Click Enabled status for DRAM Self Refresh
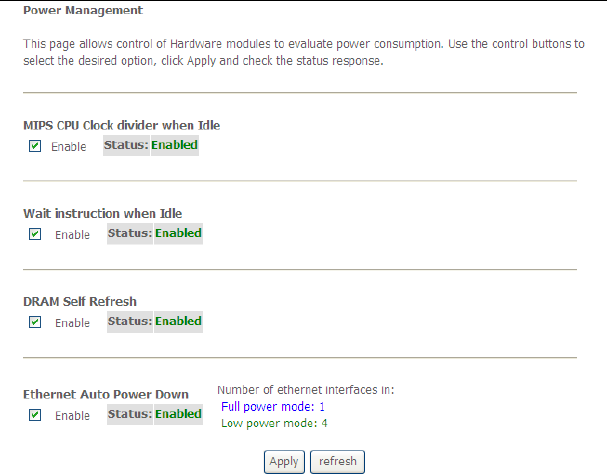 click(178, 321)
